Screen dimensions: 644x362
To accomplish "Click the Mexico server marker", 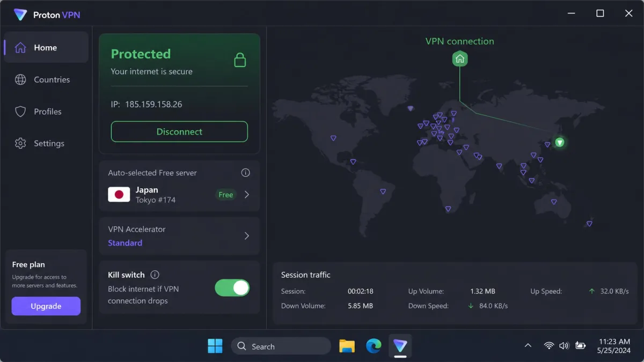I will (353, 162).
